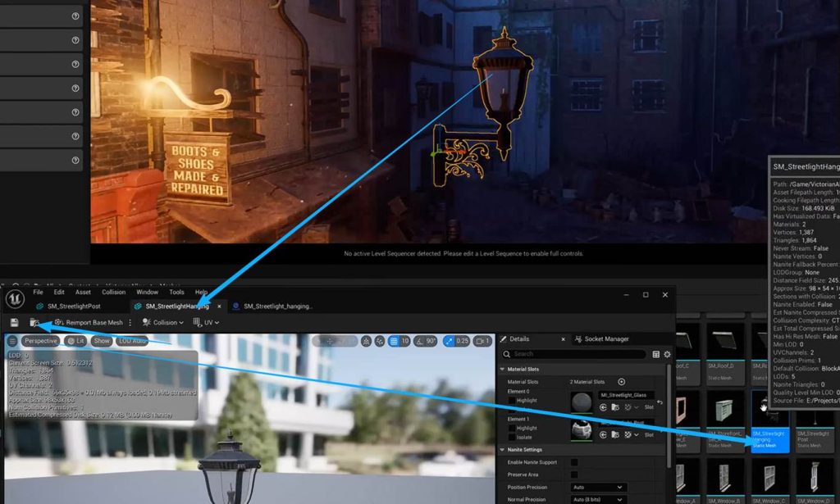Screen dimensions: 840x504
Task: Collapse the Material Slots section
Action: [502, 370]
